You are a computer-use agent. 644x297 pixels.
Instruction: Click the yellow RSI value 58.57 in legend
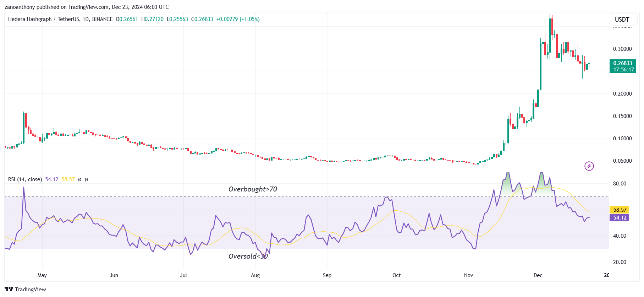pos(68,179)
